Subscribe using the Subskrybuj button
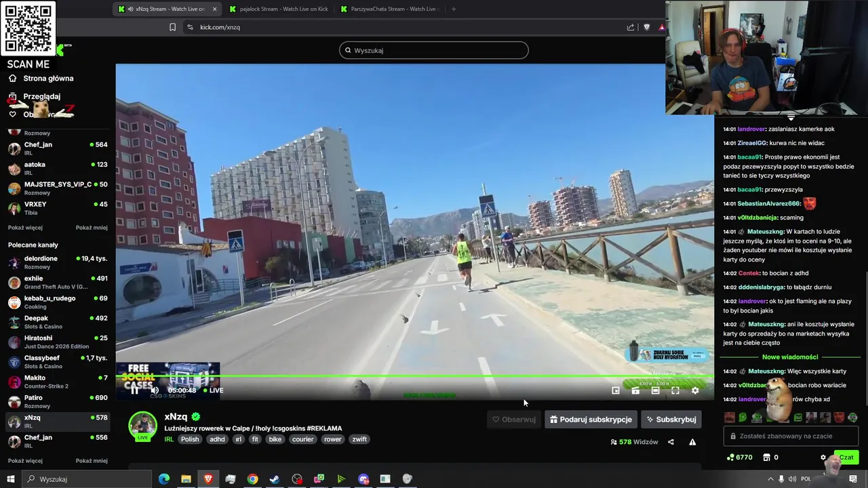868x488 pixels. tap(671, 420)
